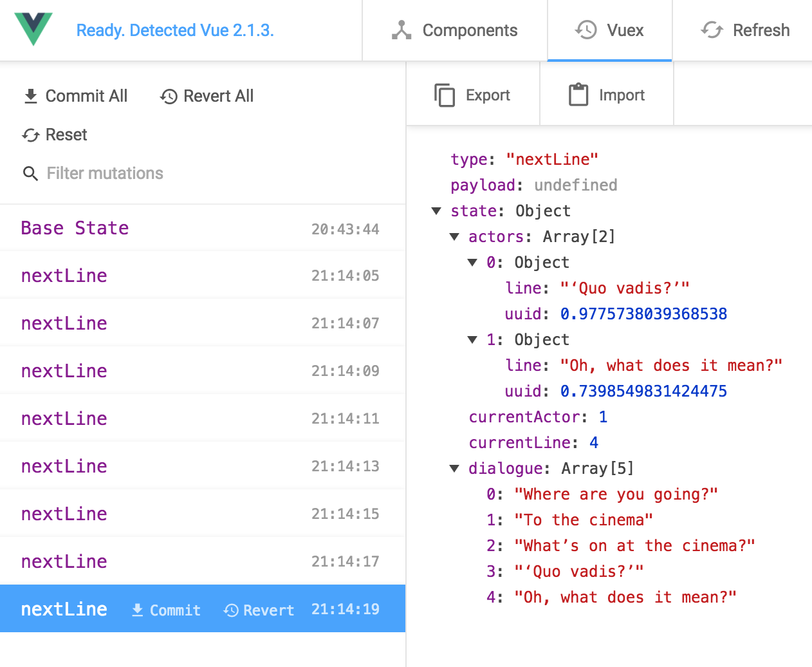This screenshot has width=812, height=667.
Task: Click the Reset arrows icon
Action: [x=30, y=135]
